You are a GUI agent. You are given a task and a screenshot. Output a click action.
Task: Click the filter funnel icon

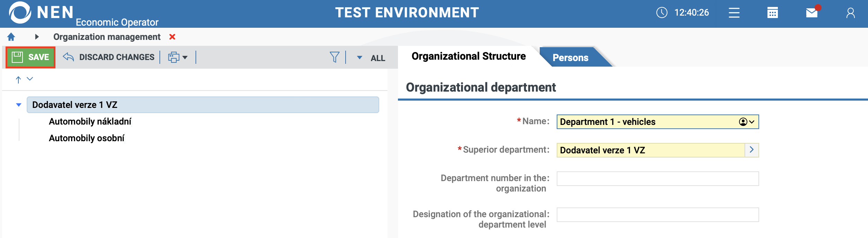(334, 57)
